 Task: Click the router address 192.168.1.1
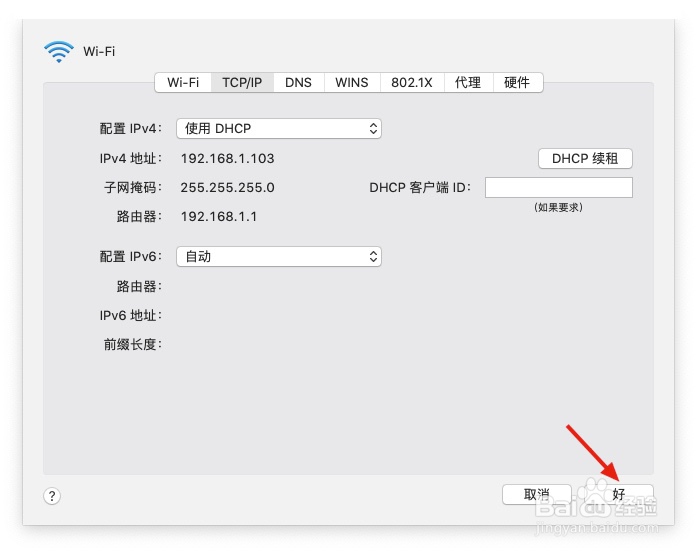219,216
